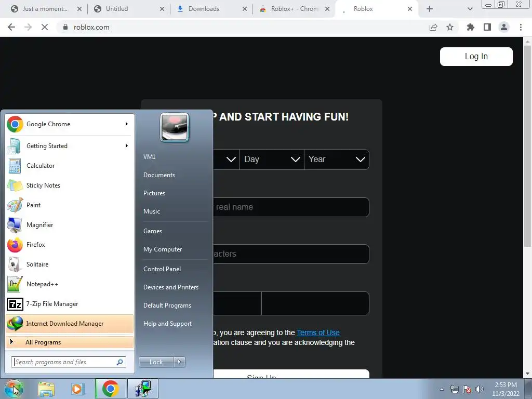Open Help and Support
This screenshot has height=399, width=532.
click(x=168, y=324)
